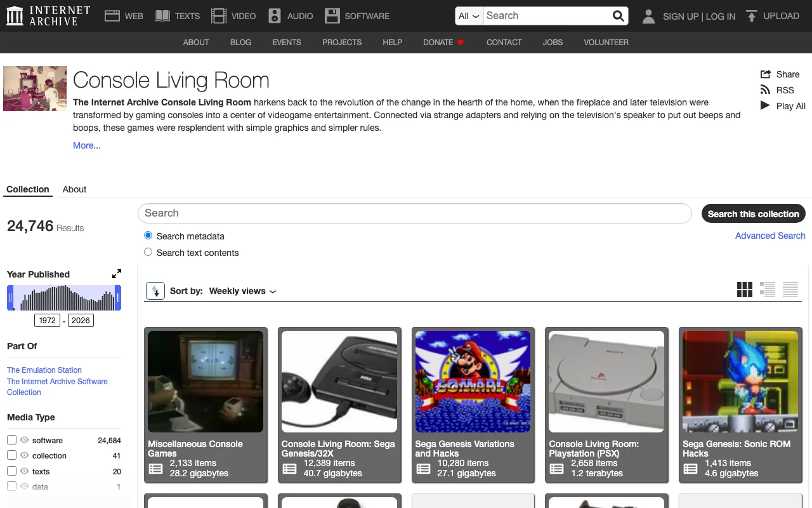Click list icon on Sega Genesis/32X card
812x508 pixels.
pyautogui.click(x=289, y=469)
